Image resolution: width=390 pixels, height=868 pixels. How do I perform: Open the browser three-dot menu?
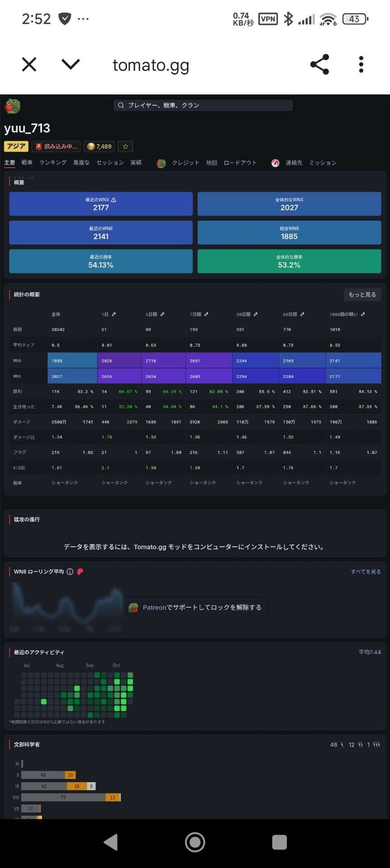[x=361, y=65]
